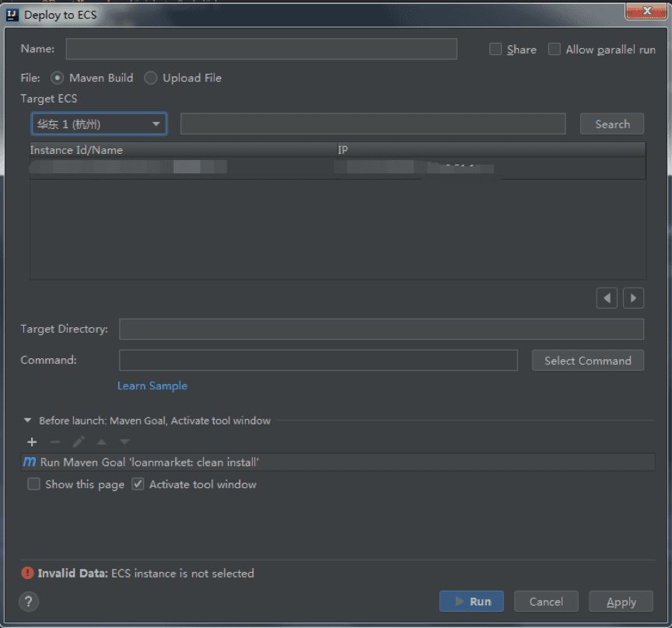Select Run Maven Goal 'loanmarket: clean install' task

click(338, 462)
